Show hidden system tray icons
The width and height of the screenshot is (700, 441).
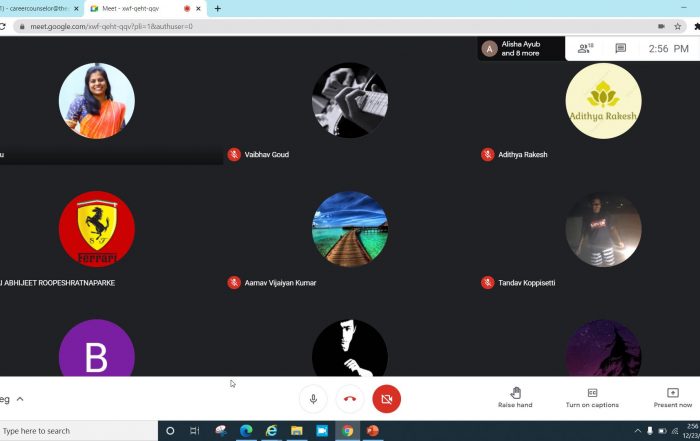[638, 431]
